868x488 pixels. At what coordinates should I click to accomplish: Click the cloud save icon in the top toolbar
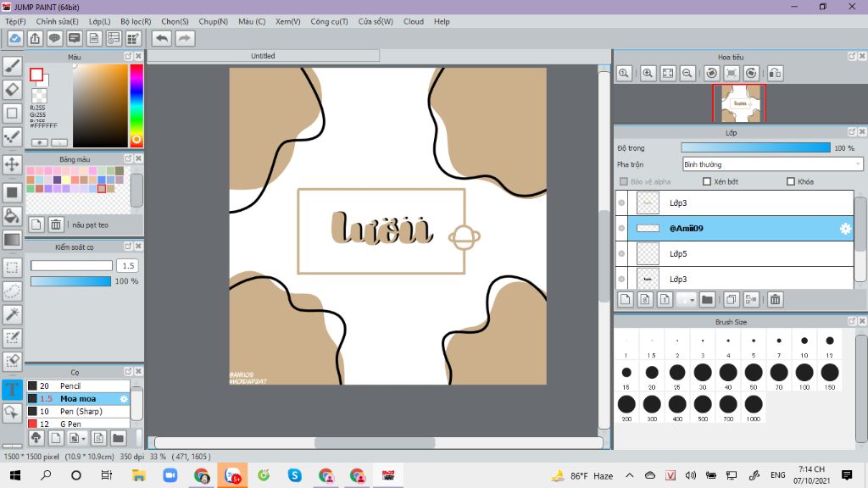coord(15,39)
